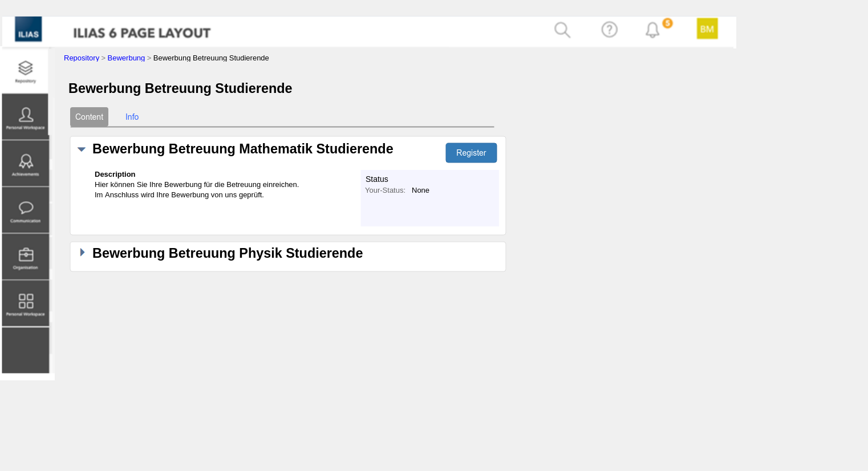The width and height of the screenshot is (868, 471).
Task: Open the Organisation briefcase icon
Action: pyautogui.click(x=26, y=257)
